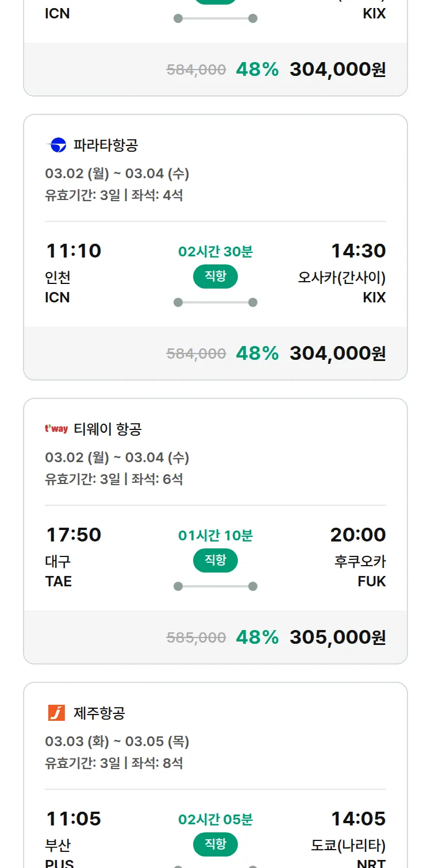Image resolution: width=431 pixels, height=868 pixels.
Task: Click route line of Daegu-Fukuoka flight
Action: [215, 586]
